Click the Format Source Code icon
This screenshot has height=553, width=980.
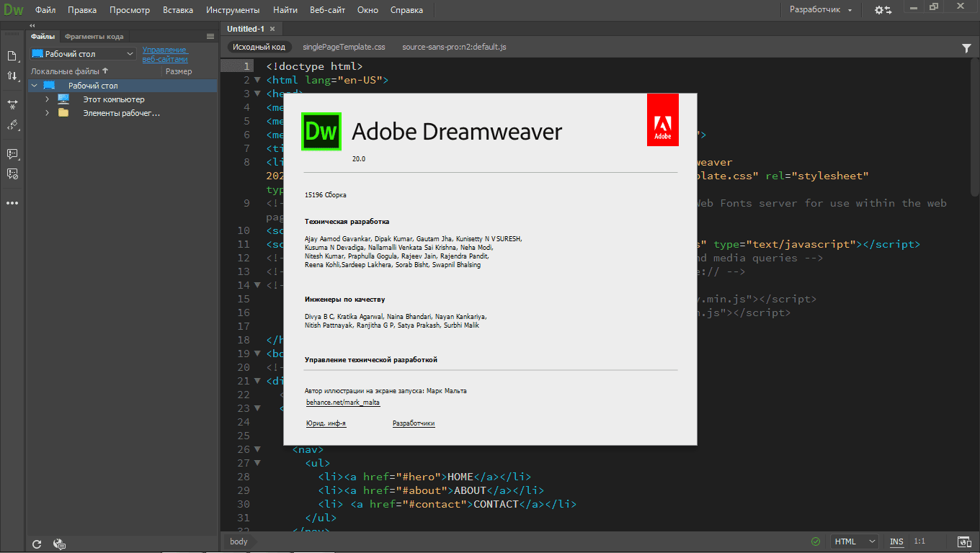tap(12, 125)
